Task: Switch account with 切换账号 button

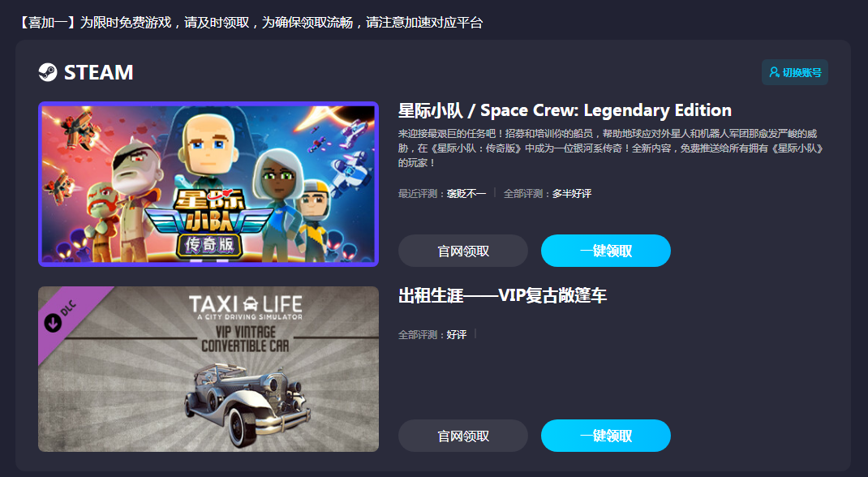Action: (794, 72)
